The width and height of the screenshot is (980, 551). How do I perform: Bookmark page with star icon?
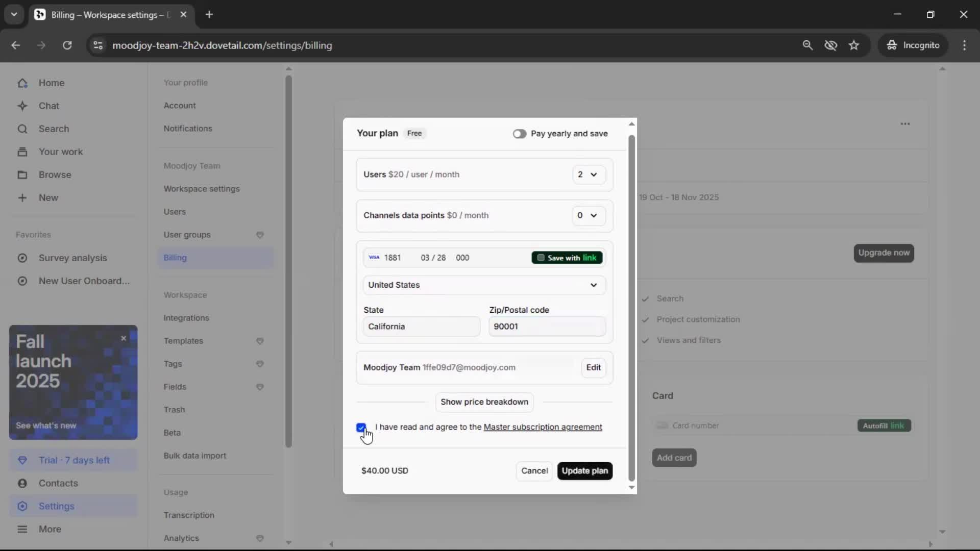click(x=854, y=45)
